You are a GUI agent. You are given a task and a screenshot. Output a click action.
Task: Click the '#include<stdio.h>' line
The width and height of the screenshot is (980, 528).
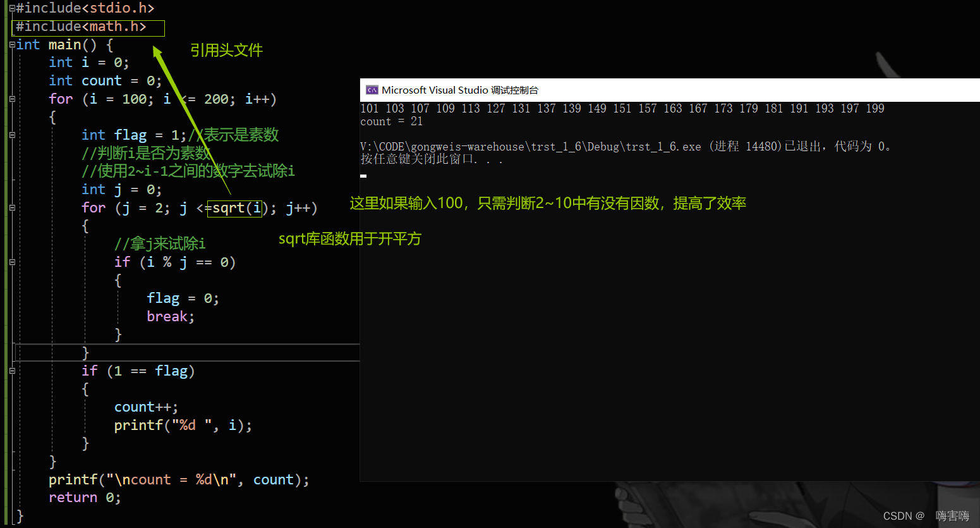coord(85,8)
